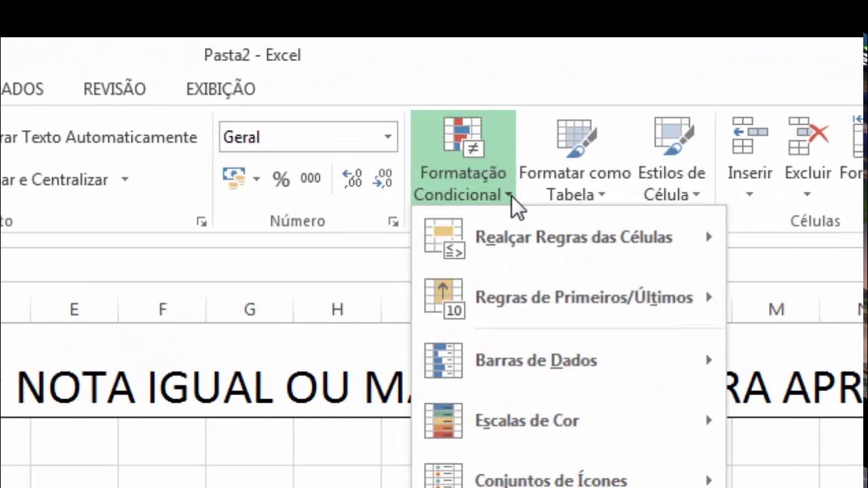
Task: Open Regras de Primeiros/Últimos submenu
Action: click(568, 298)
